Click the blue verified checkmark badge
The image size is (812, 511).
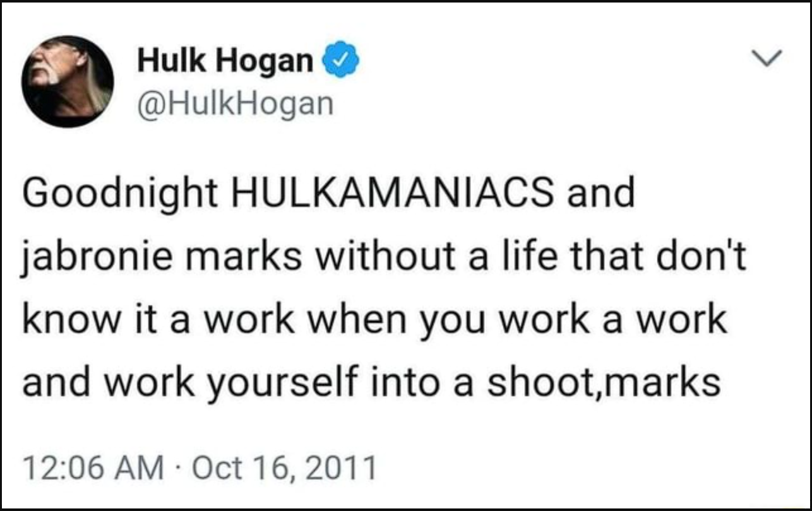point(341,62)
